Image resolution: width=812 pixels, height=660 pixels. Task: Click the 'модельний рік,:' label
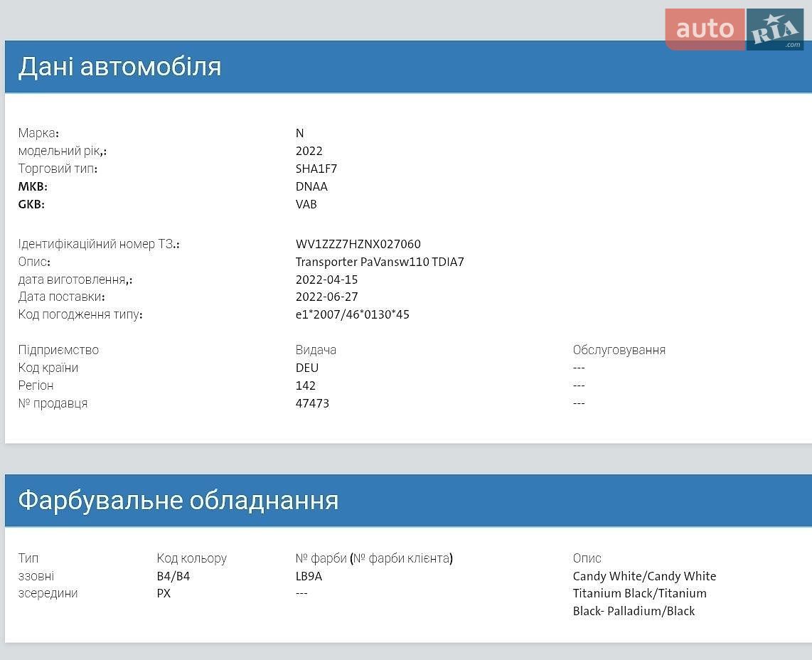click(x=62, y=151)
